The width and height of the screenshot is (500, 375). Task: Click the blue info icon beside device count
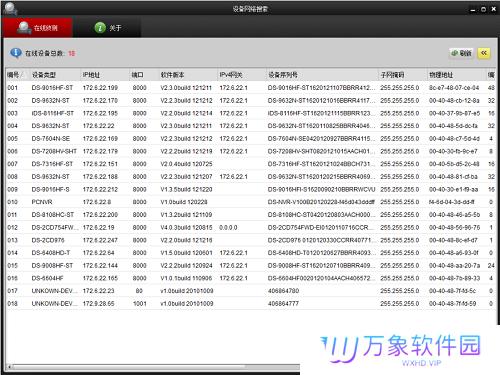click(16, 53)
